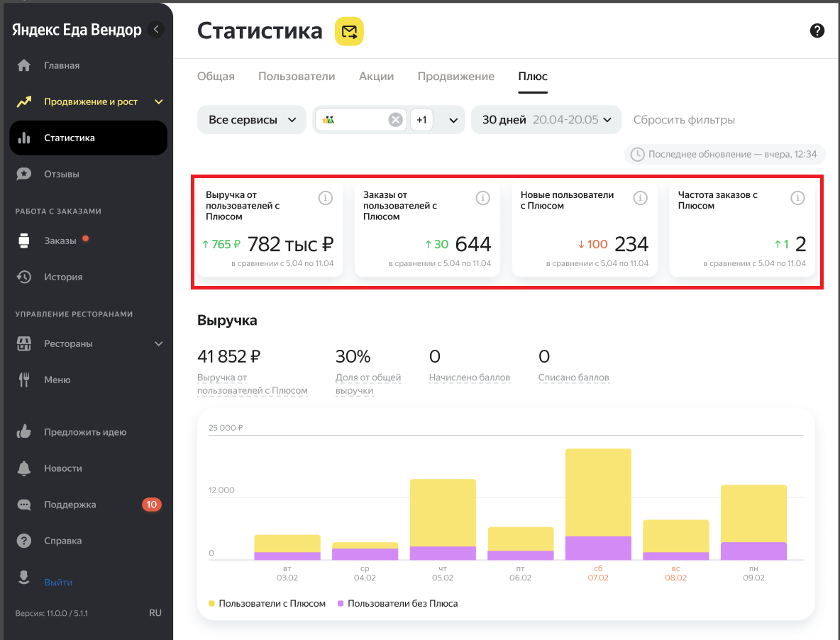Click the Saturday 07.02 yellow chart bar

click(598, 492)
